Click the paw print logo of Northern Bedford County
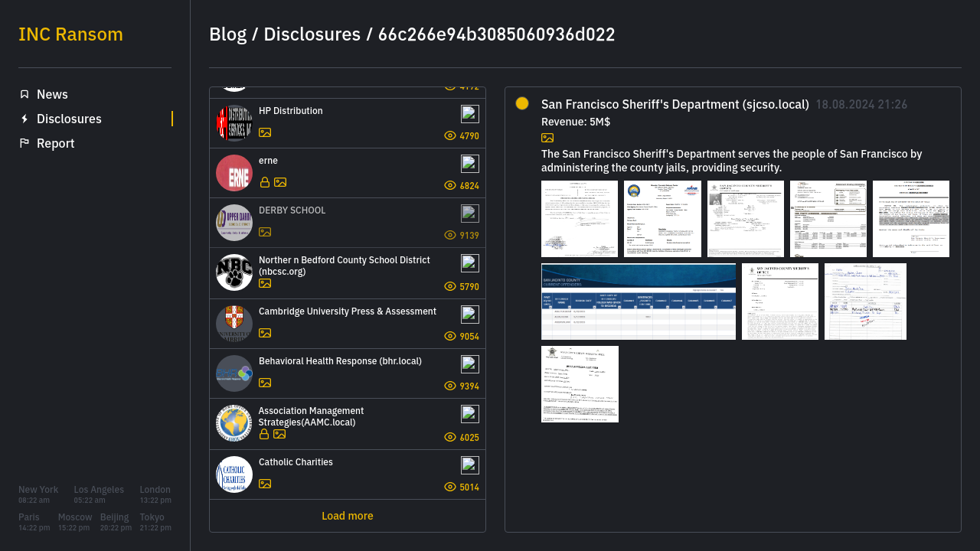 tap(234, 272)
